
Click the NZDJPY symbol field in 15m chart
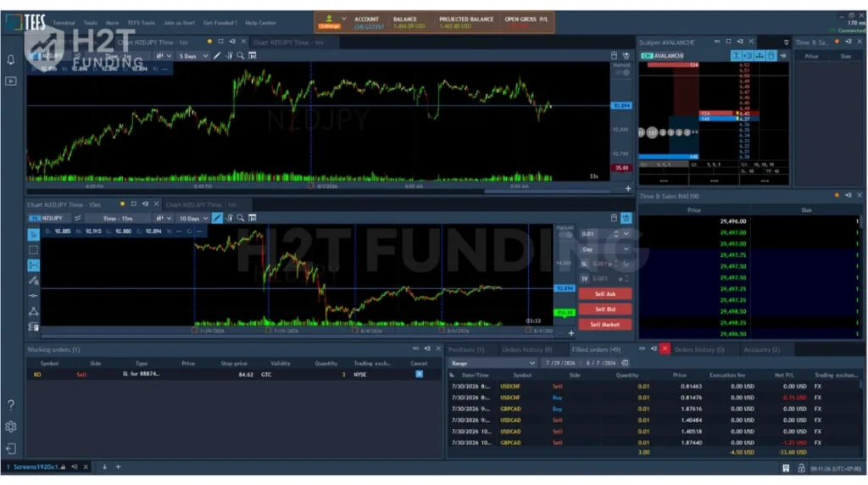[x=51, y=219]
